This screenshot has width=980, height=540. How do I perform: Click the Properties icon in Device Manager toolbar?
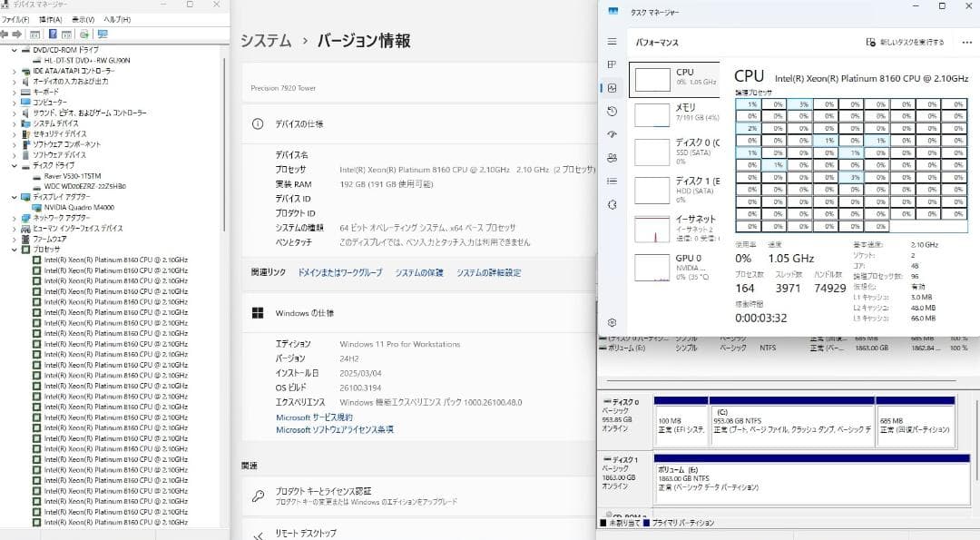(66, 34)
